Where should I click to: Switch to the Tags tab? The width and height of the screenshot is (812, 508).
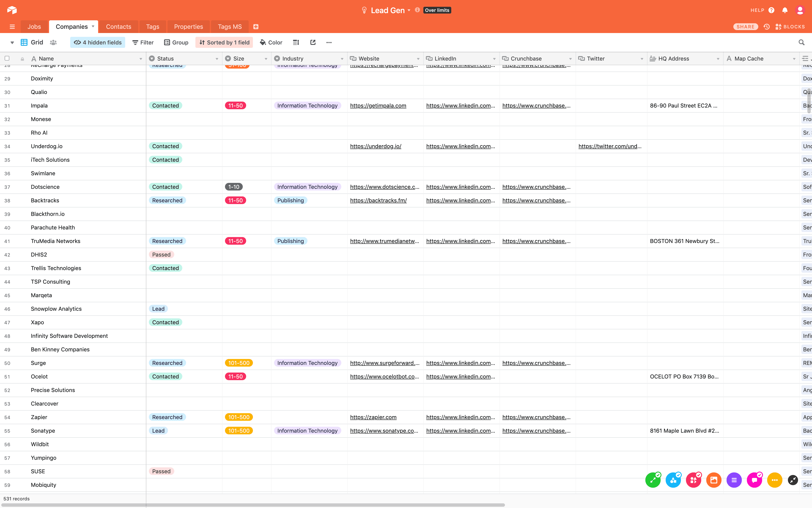coord(153,26)
